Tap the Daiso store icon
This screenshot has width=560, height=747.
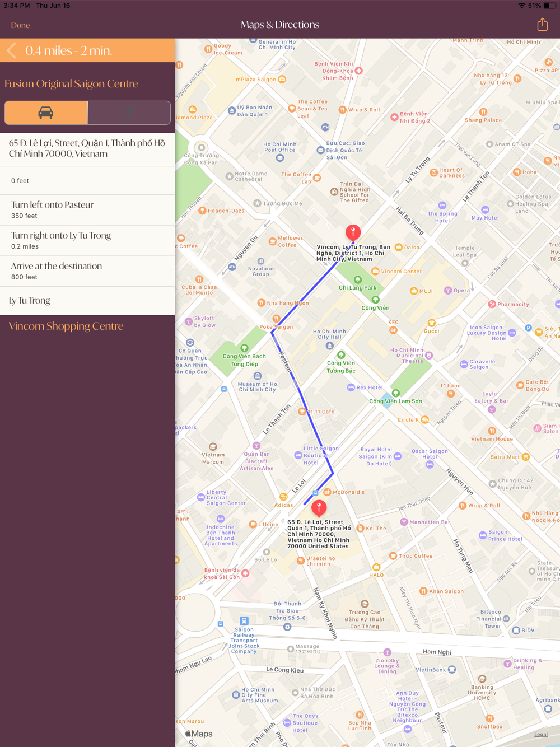pos(398,247)
